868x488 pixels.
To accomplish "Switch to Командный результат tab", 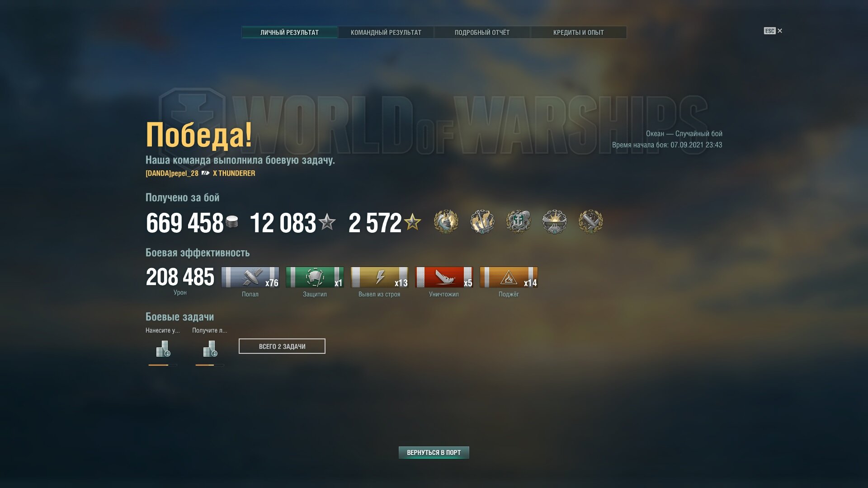I will click(386, 33).
